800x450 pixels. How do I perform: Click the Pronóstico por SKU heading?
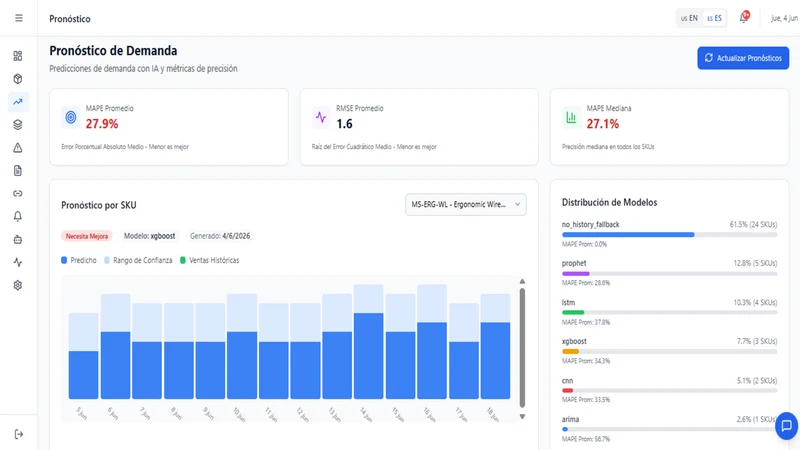tap(98, 205)
